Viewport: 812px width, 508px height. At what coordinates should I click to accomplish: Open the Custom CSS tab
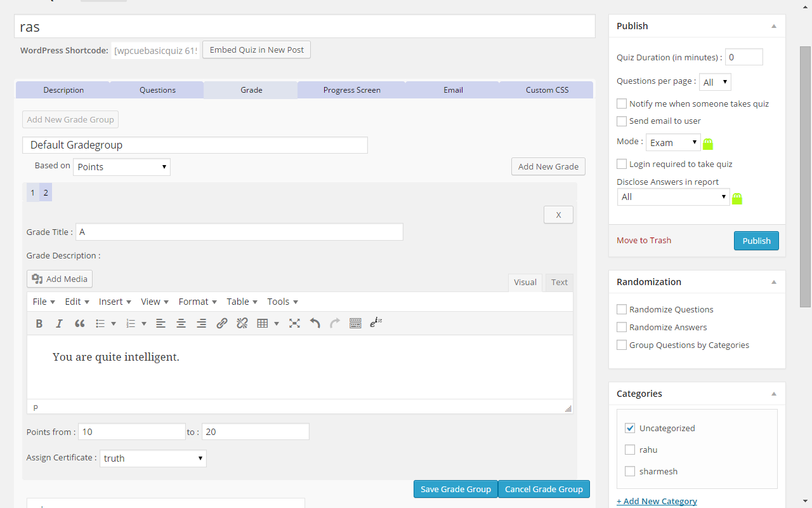(547, 90)
